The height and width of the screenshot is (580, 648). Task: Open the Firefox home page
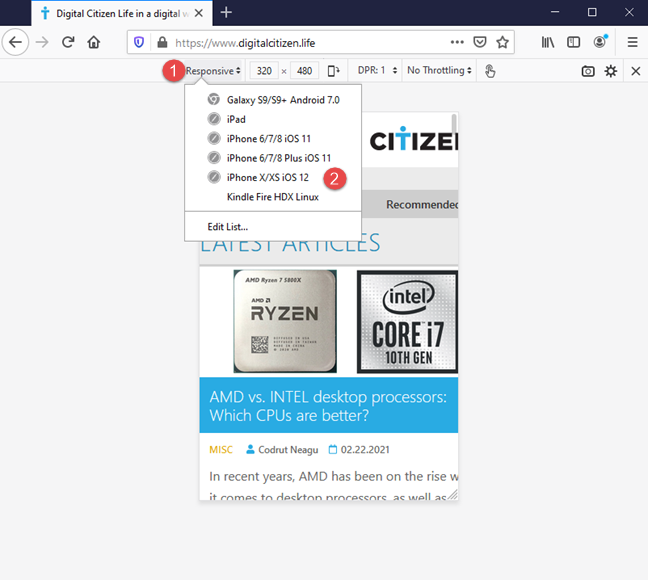tap(94, 42)
